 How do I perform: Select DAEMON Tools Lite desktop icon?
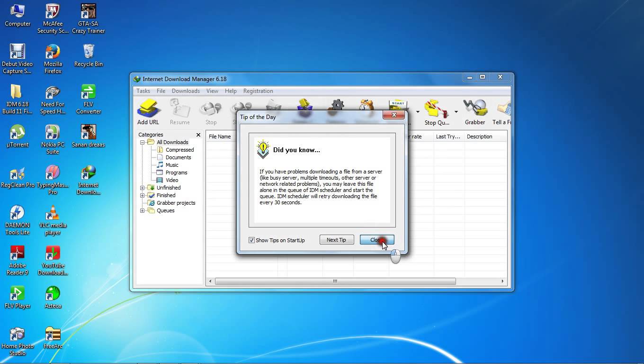coord(18,220)
